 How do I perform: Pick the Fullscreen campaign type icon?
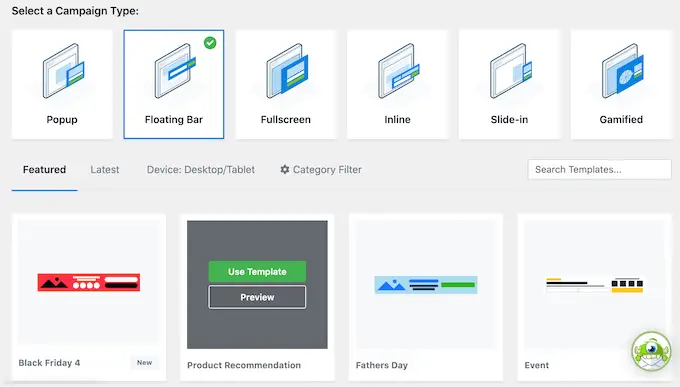[x=287, y=71]
